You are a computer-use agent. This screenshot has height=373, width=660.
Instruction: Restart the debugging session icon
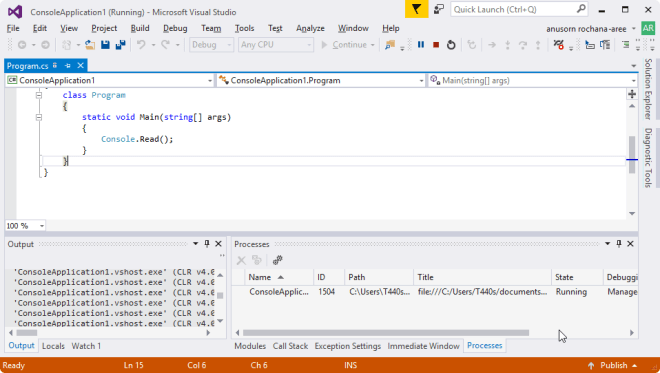coord(451,45)
